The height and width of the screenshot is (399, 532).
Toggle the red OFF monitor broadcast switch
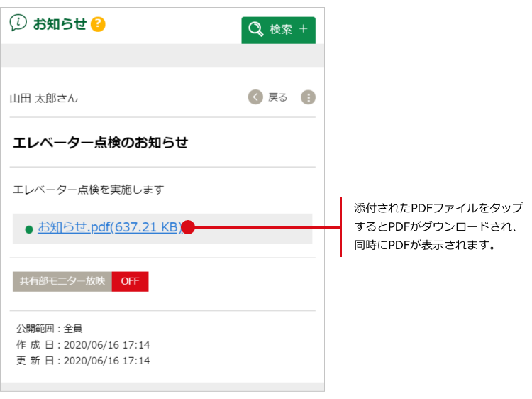[130, 281]
